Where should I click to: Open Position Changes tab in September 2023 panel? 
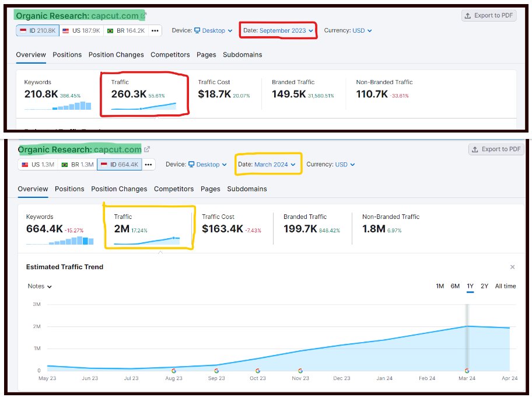(x=116, y=55)
